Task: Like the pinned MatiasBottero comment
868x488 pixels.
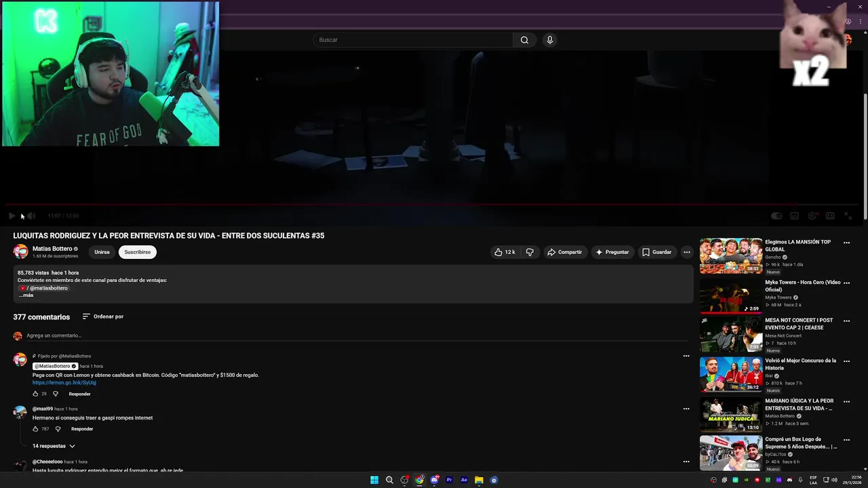Action: coord(36,394)
